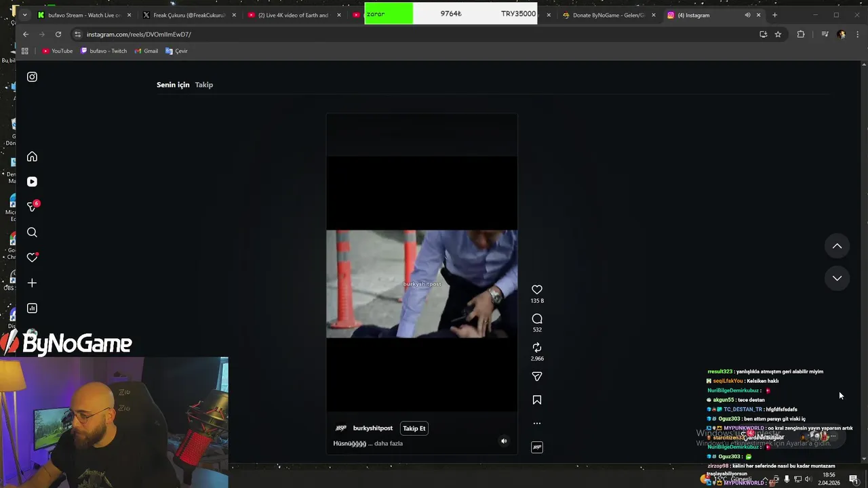Bookmark this page with star icon
The image size is (868, 488).
coord(778,34)
